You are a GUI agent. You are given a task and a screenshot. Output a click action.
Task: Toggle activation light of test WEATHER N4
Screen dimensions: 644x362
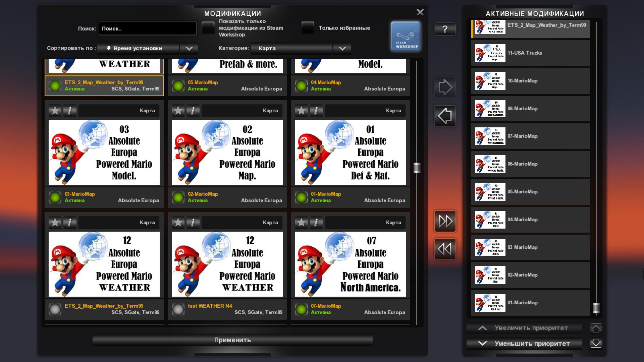coord(178,309)
